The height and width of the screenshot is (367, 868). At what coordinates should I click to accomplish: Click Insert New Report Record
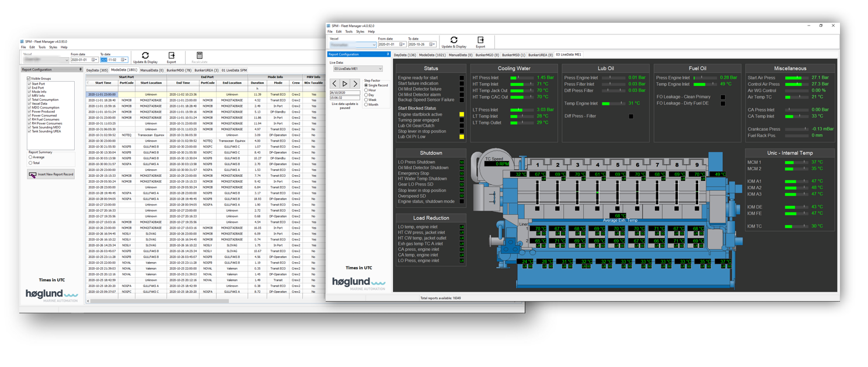tap(51, 174)
